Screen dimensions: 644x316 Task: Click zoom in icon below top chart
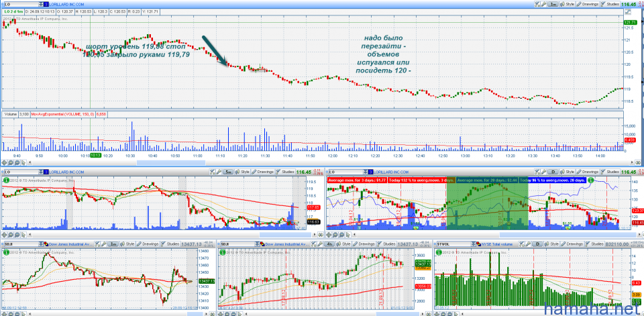[11, 163]
